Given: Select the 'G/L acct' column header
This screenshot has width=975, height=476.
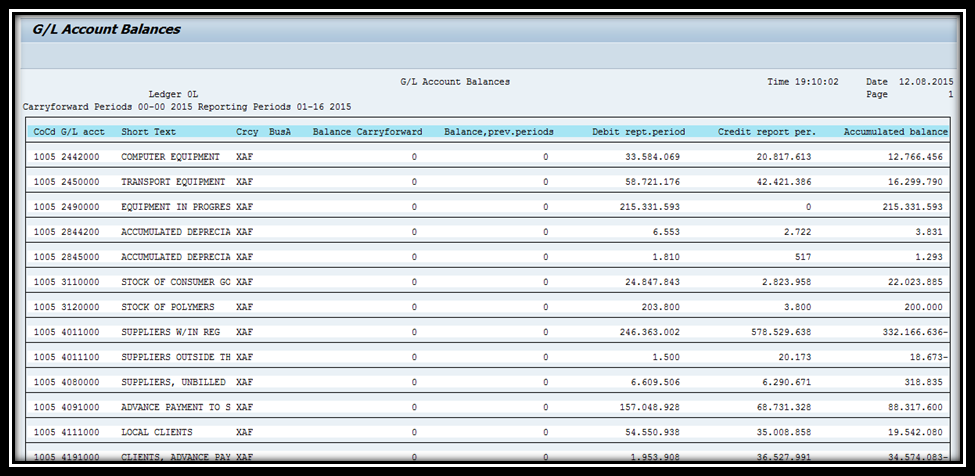Looking at the screenshot, I should pyautogui.click(x=82, y=132).
